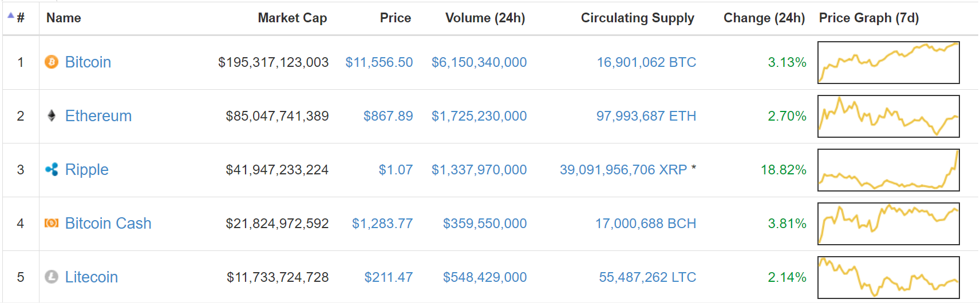Image resolution: width=980 pixels, height=303 pixels.
Task: Open Bitcoin 7-day price graph
Action: pos(888,62)
